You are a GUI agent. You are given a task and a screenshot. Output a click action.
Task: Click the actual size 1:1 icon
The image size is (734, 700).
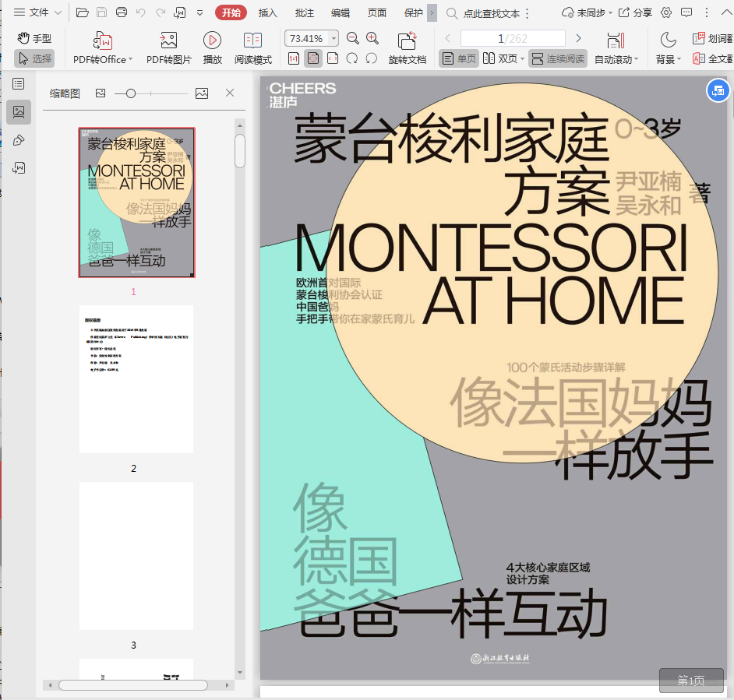coord(294,58)
